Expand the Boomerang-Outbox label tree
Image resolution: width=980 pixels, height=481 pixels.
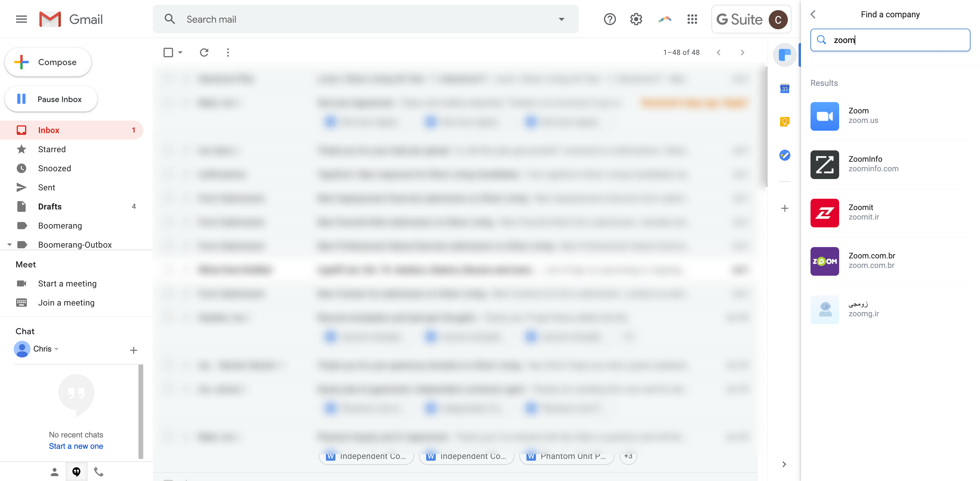point(10,245)
